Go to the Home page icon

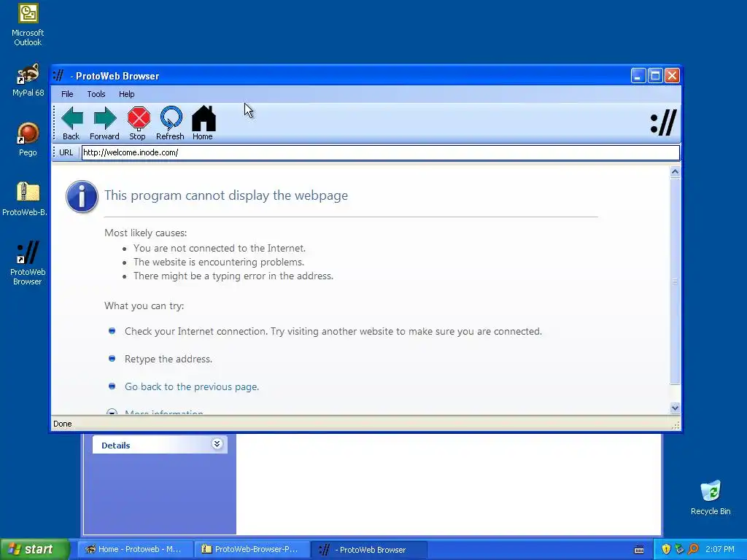[204, 123]
